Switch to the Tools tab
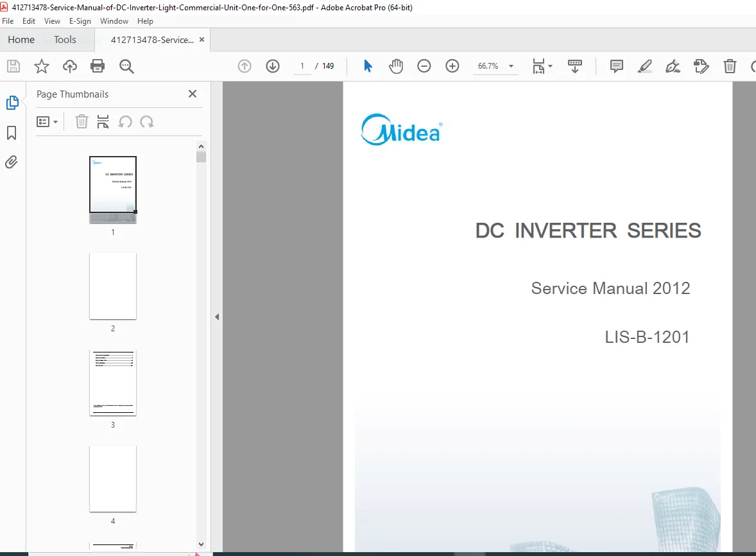The height and width of the screenshot is (556, 756). [x=65, y=40]
